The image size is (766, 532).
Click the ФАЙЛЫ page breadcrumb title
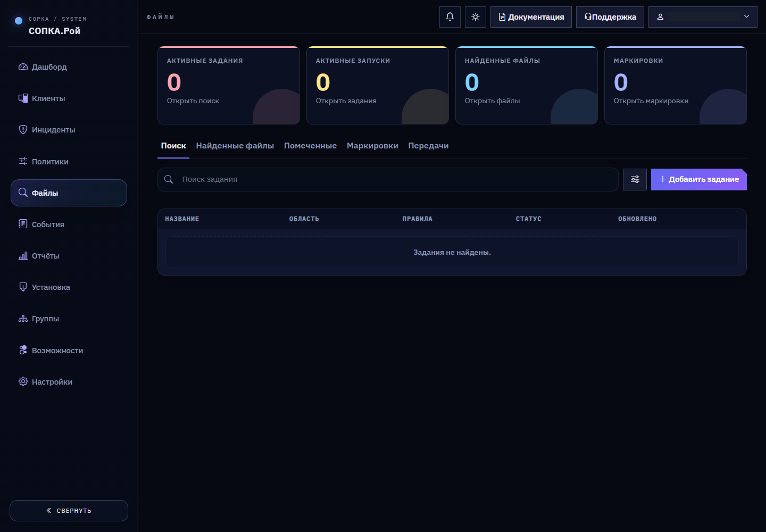coord(161,17)
